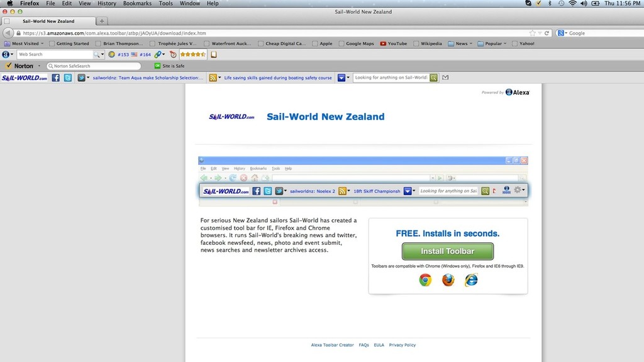Open Sail-World Twitter bird icon in toolbar
Screen dimensions: 644x362
click(68, 77)
